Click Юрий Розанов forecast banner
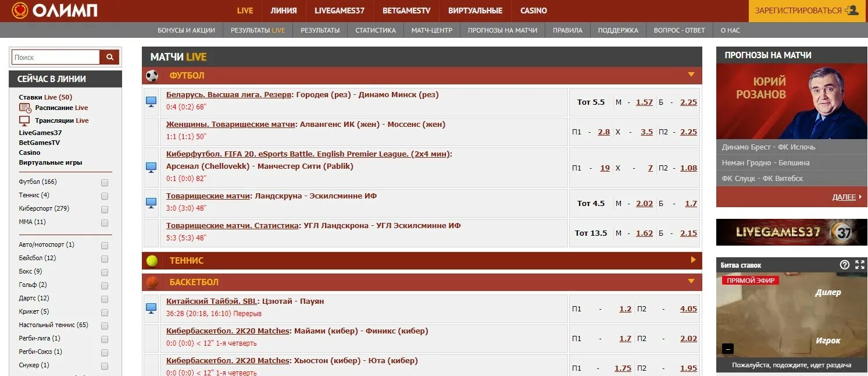The width and height of the screenshot is (868, 376). coord(792,101)
